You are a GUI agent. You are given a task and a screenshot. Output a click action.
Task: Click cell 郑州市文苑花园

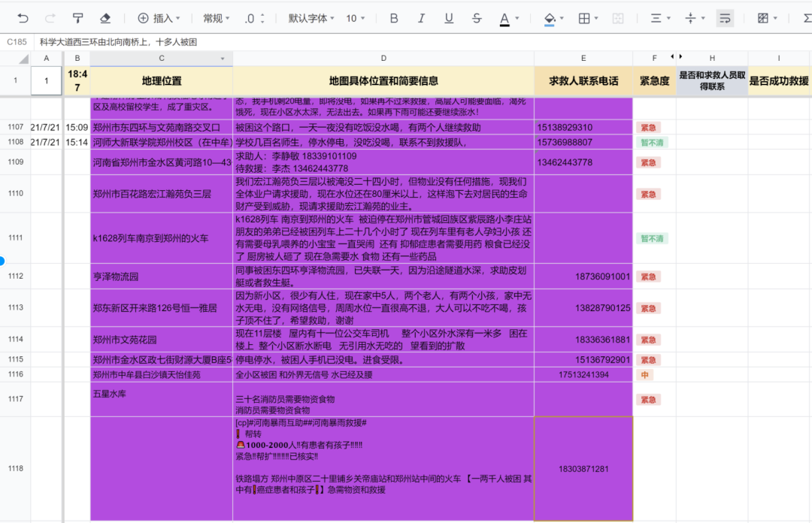(x=162, y=340)
